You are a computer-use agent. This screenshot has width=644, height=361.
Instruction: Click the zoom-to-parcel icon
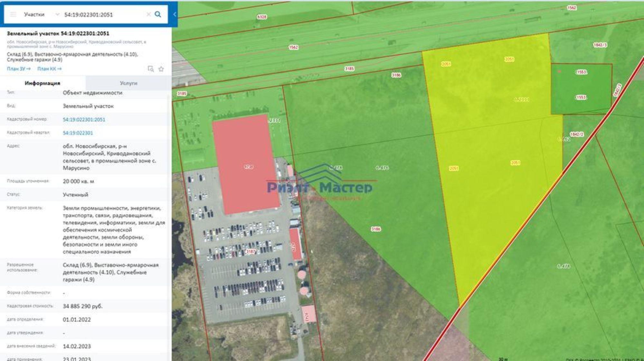pos(150,69)
